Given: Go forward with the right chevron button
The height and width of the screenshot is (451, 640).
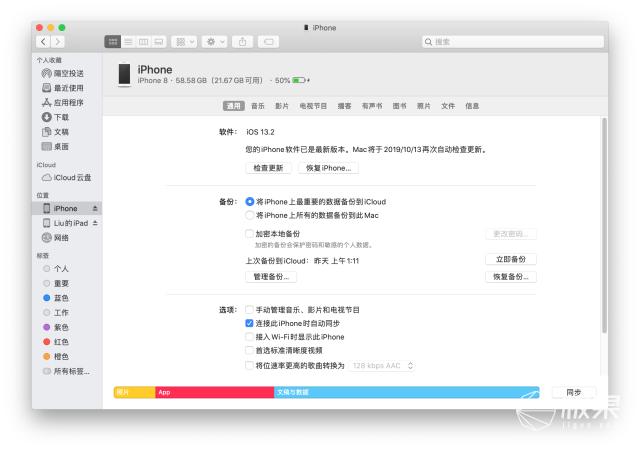Looking at the screenshot, I should point(58,42).
